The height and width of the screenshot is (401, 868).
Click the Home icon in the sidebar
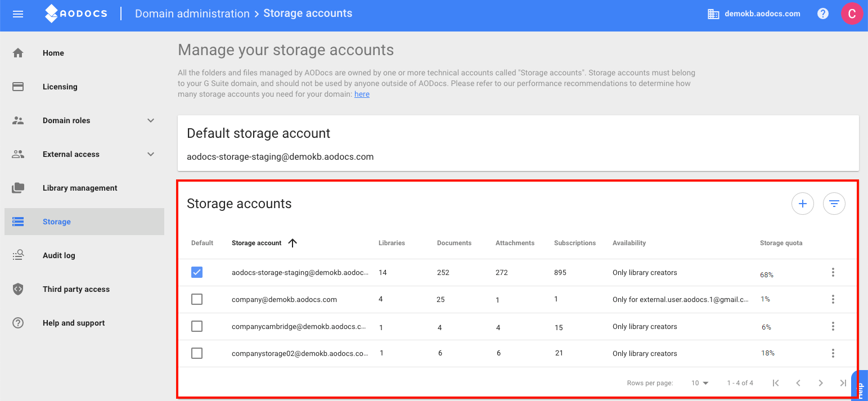tap(18, 52)
